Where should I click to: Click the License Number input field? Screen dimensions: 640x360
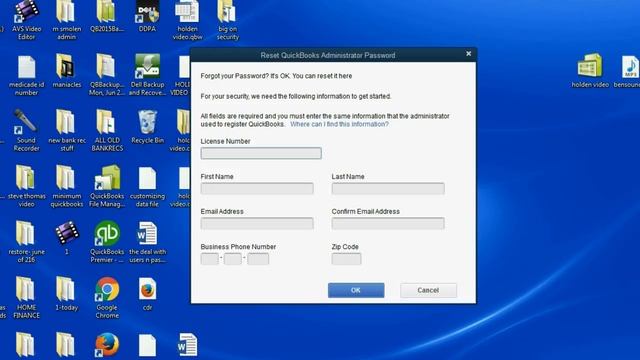click(261, 153)
